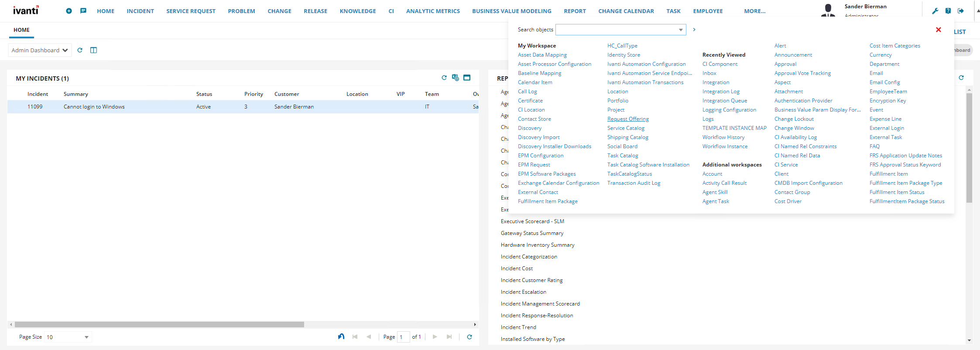Click the plus (new record) icon in header

point(69,11)
